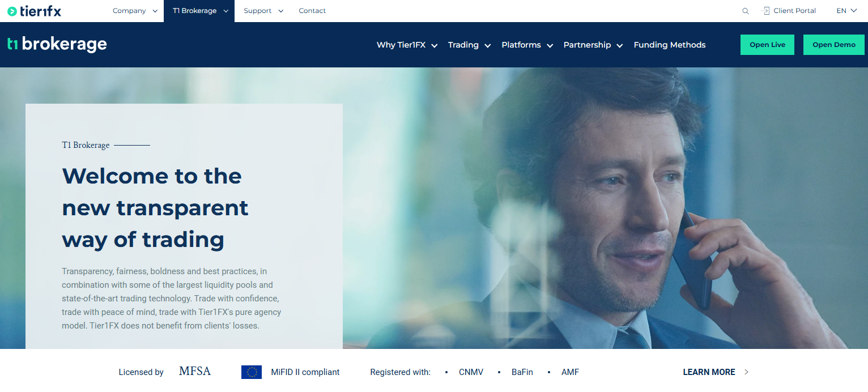Go to Funding Methods page
The height and width of the screenshot is (392, 868).
pyautogui.click(x=670, y=45)
